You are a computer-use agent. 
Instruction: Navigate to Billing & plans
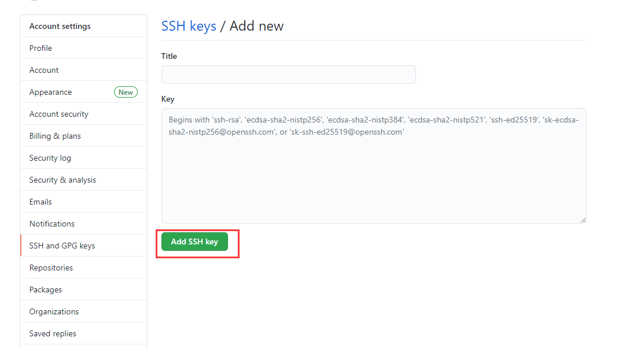pyautogui.click(x=55, y=136)
